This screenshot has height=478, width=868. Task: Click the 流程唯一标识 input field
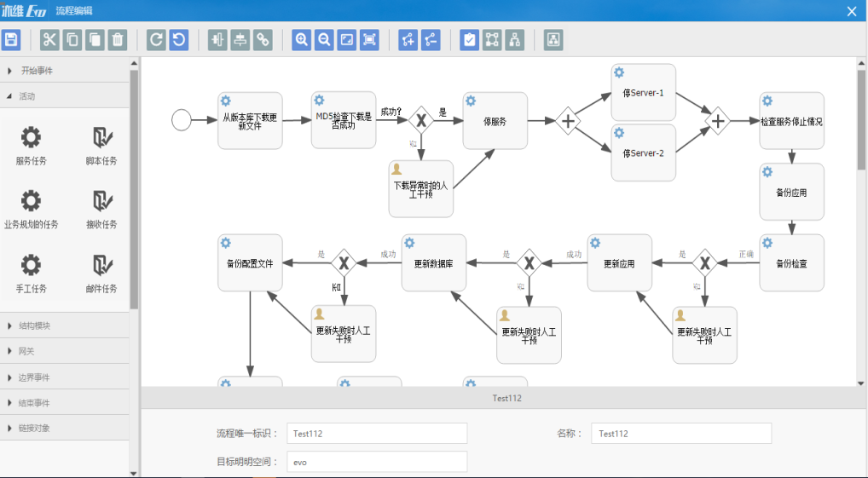[x=377, y=434]
